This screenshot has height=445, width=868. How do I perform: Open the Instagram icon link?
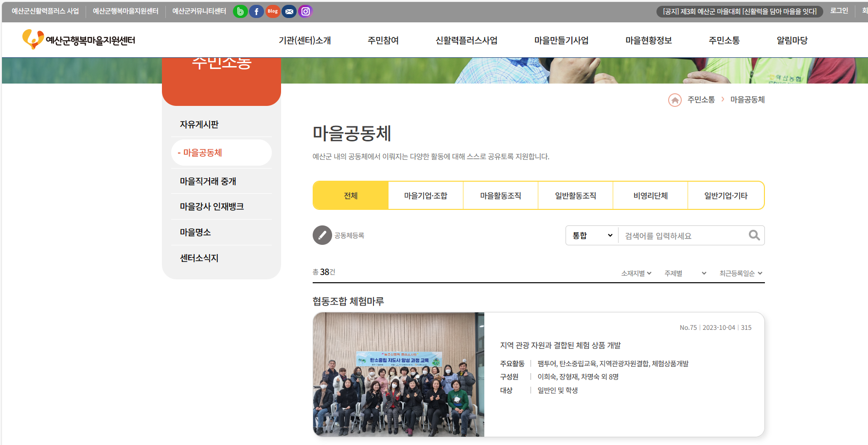pyautogui.click(x=305, y=11)
